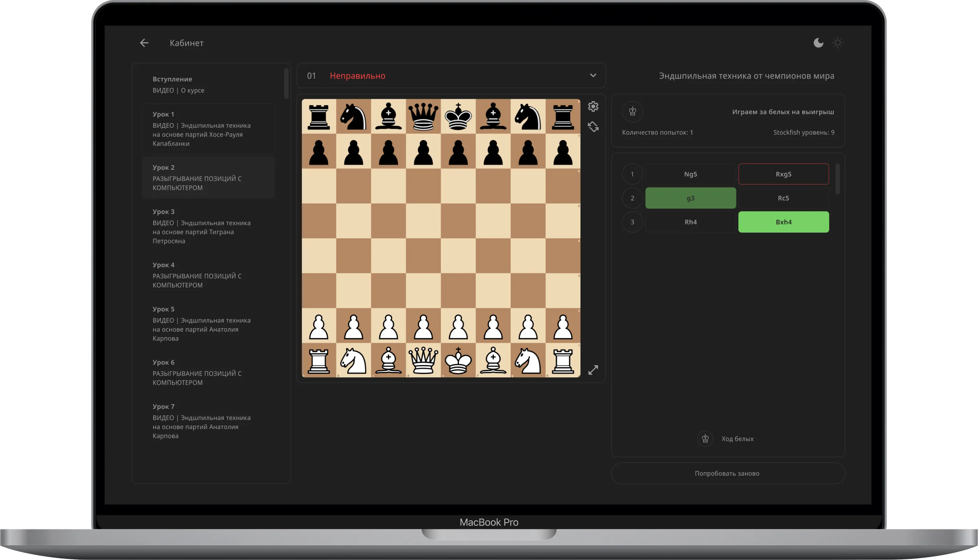Click the lesson list scrollbar thumb
This screenshot has height=560, width=978.
tap(286, 83)
